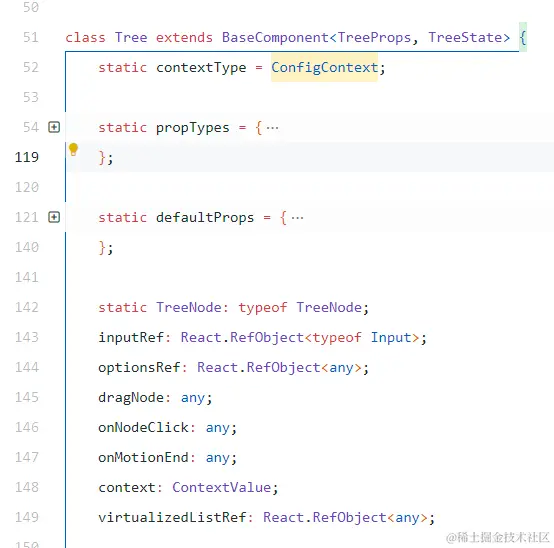Click the highlighted ConfigContext identifier
554x548 pixels.
coord(324,67)
